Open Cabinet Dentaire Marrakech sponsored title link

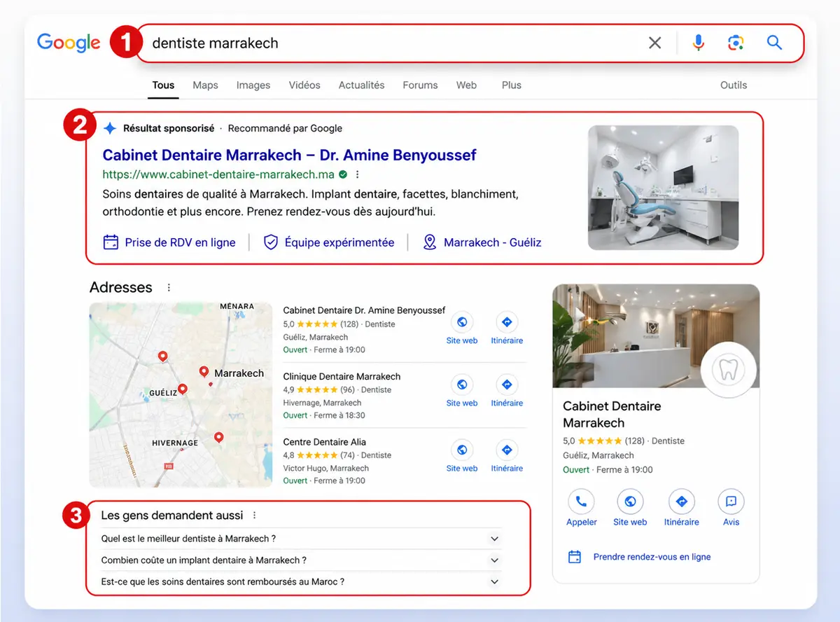pyautogui.click(x=289, y=155)
